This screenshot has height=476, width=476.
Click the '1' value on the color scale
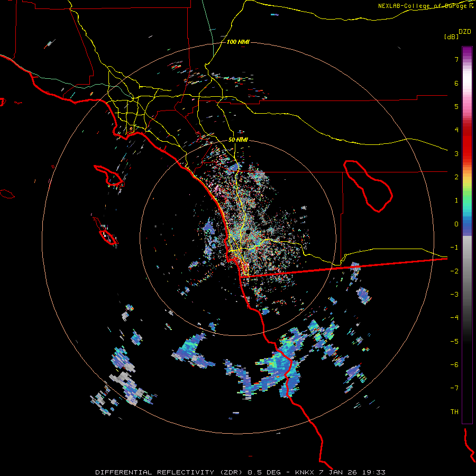click(x=456, y=200)
